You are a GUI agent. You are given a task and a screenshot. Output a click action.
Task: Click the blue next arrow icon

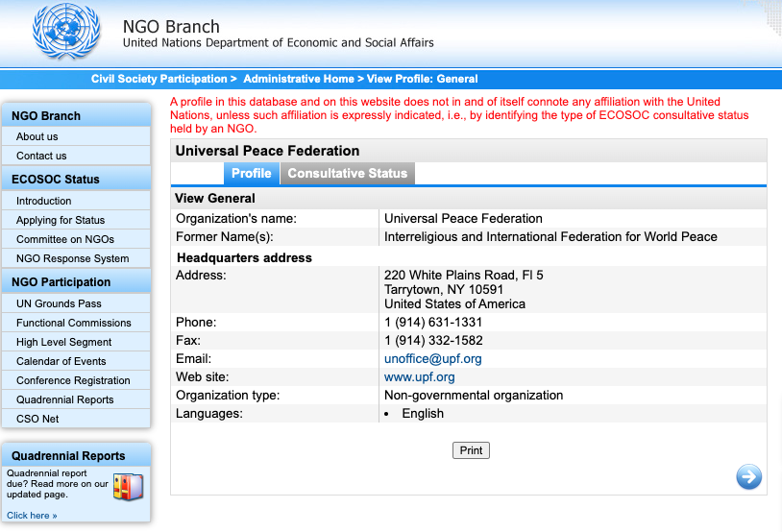[748, 476]
